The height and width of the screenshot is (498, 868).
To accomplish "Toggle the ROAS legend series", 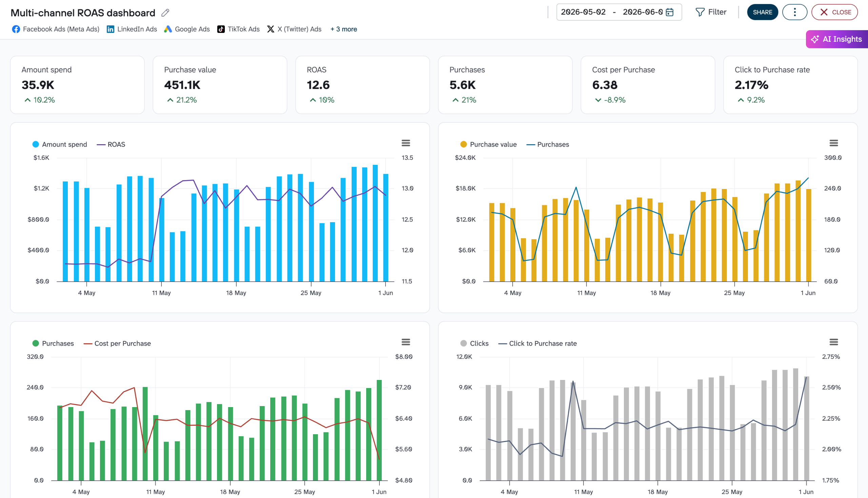I will coord(111,145).
